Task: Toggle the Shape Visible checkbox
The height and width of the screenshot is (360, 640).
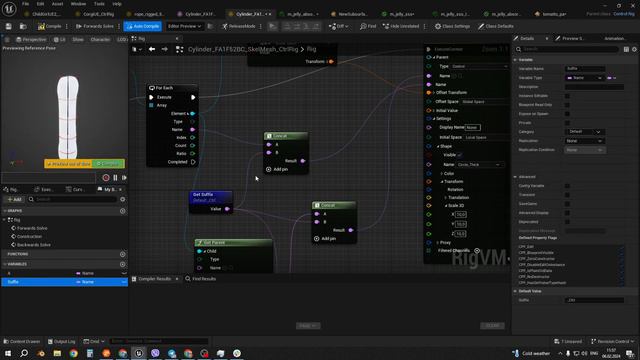Action: pyautogui.click(x=460, y=155)
